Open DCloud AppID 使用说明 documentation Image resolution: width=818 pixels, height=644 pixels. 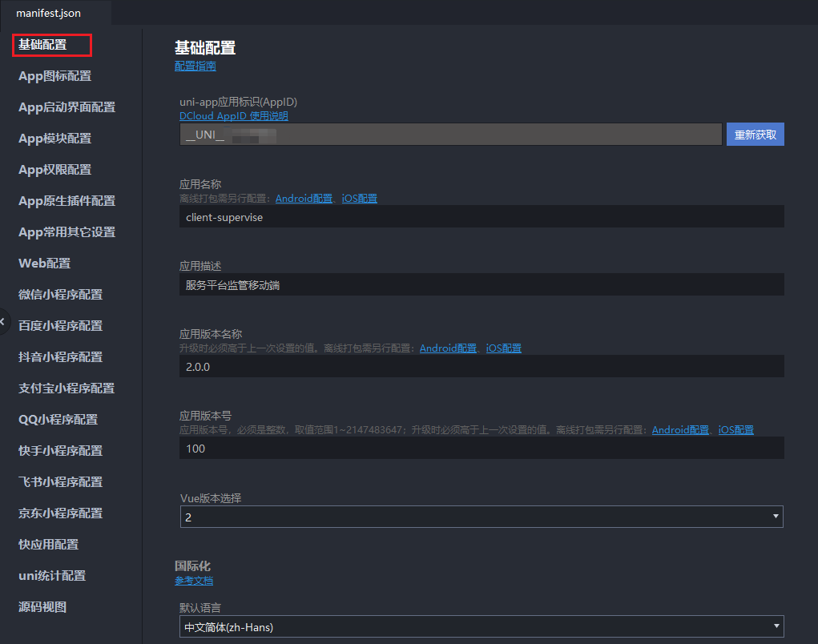(x=233, y=115)
